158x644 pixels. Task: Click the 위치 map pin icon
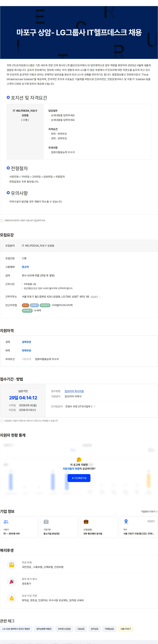pos(126,522)
